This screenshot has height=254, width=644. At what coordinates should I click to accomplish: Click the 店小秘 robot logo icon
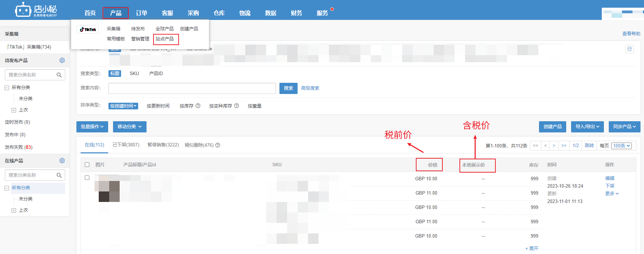23,10
